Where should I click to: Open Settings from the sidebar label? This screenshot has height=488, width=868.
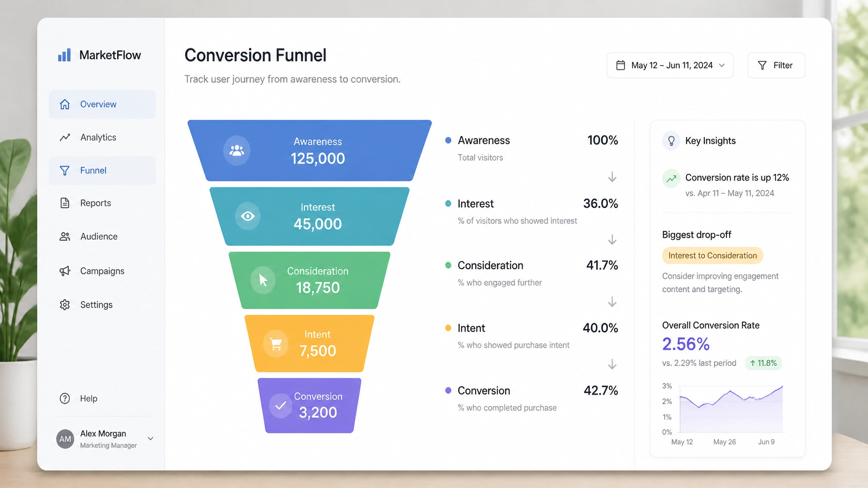point(96,305)
